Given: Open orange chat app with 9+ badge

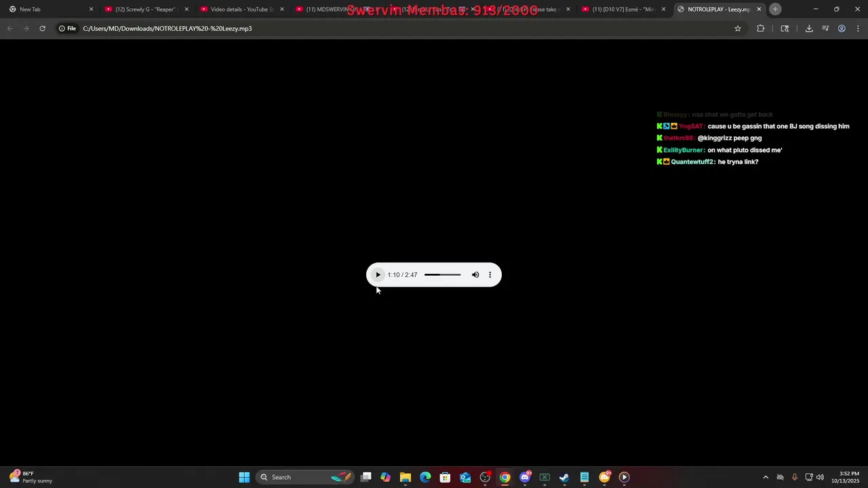Looking at the screenshot, I should point(604,477).
